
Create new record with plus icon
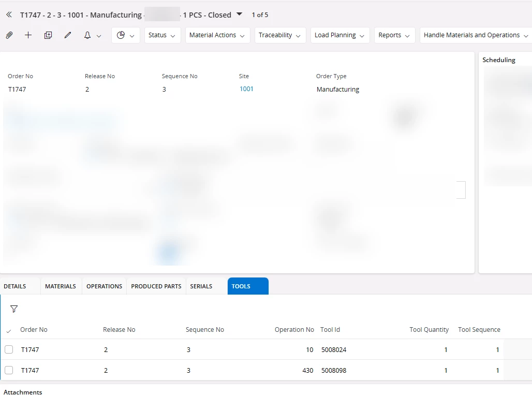(28, 35)
